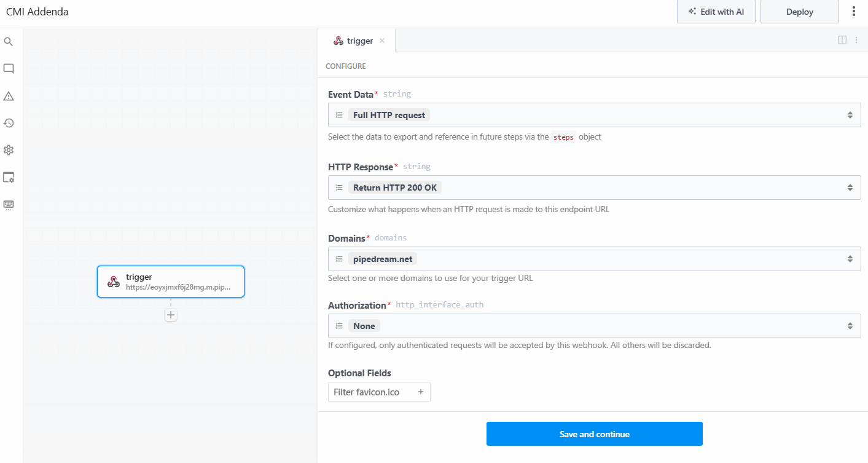The height and width of the screenshot is (463, 868).
Task: Click the Save and continue button
Action: coord(594,434)
